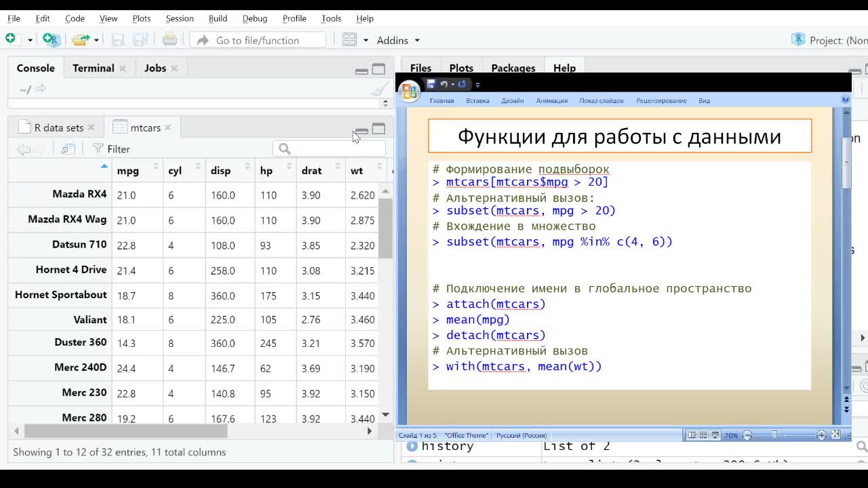Show data viewer in new window icon
Screen dimensions: 868x488
coord(68,149)
